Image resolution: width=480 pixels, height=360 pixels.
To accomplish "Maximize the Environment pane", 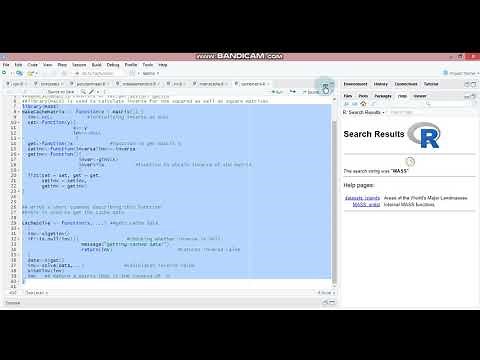I will click(474, 84).
